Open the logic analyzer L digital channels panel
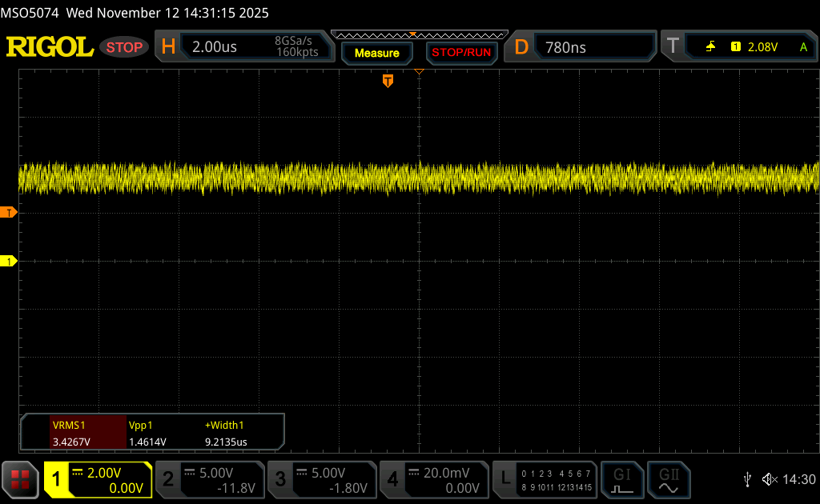Image resolution: width=820 pixels, height=504 pixels. (545, 479)
